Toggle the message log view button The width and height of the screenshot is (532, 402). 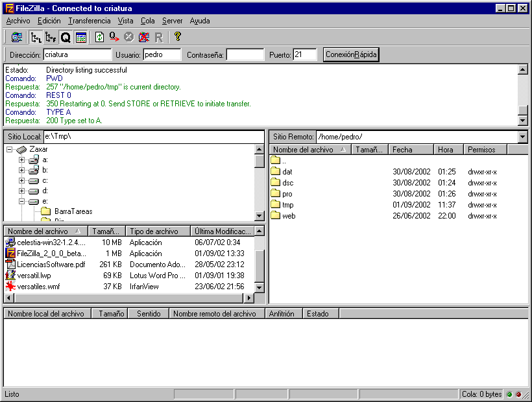tap(80, 38)
